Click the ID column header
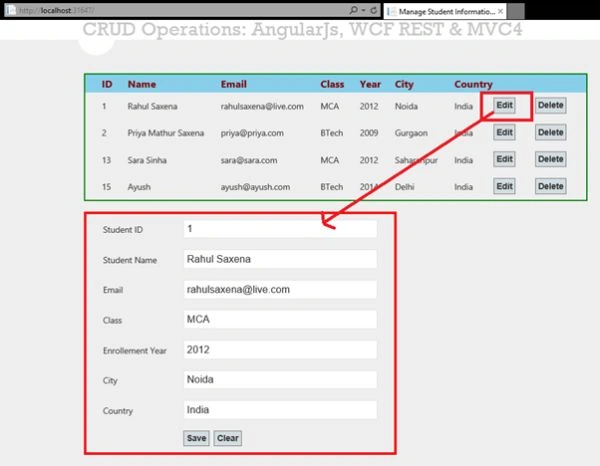 [x=107, y=84]
